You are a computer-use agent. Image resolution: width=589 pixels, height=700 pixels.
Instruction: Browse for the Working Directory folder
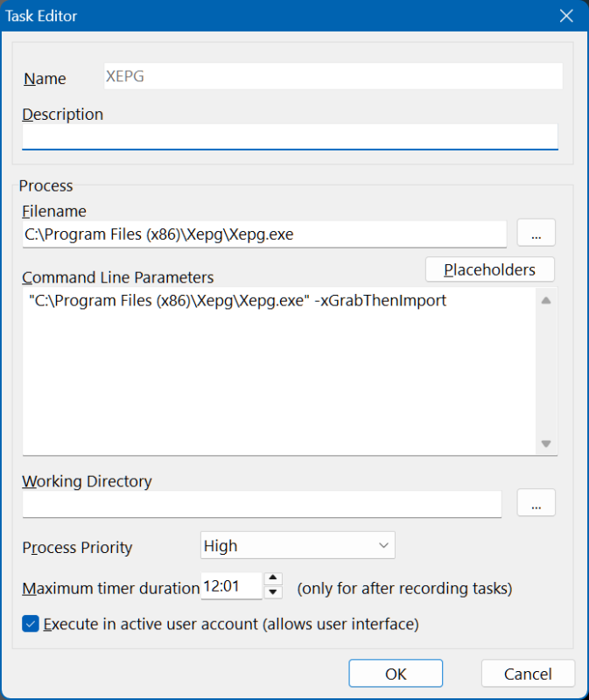click(536, 502)
